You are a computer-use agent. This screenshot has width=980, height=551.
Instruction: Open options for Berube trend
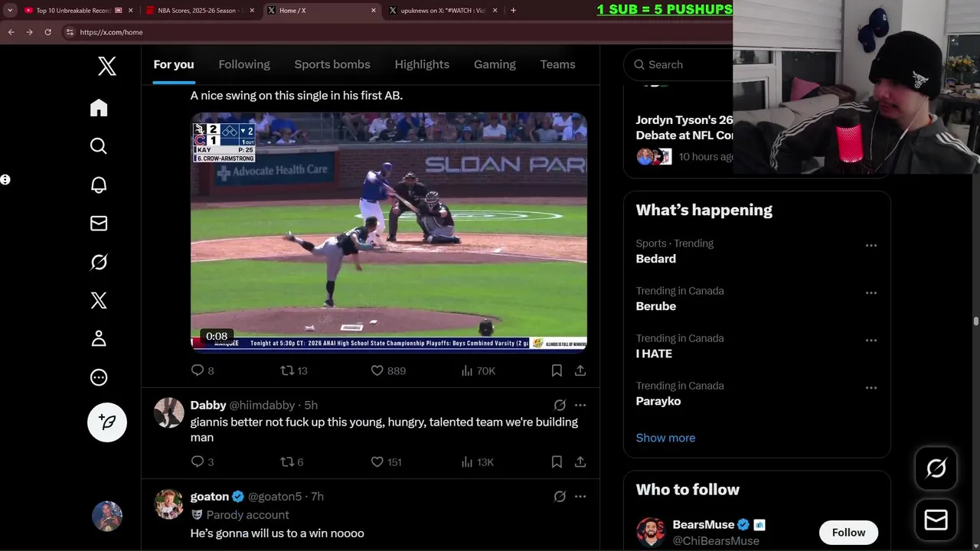[871, 293]
